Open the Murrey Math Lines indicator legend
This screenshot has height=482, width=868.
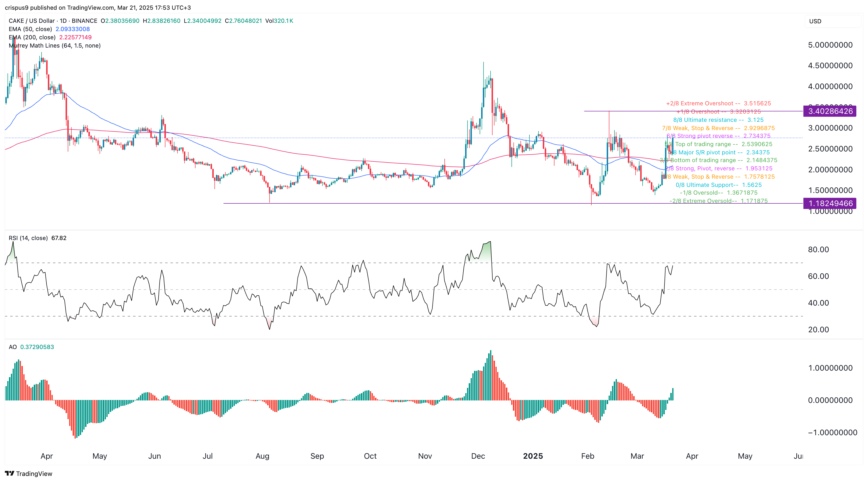click(x=55, y=45)
